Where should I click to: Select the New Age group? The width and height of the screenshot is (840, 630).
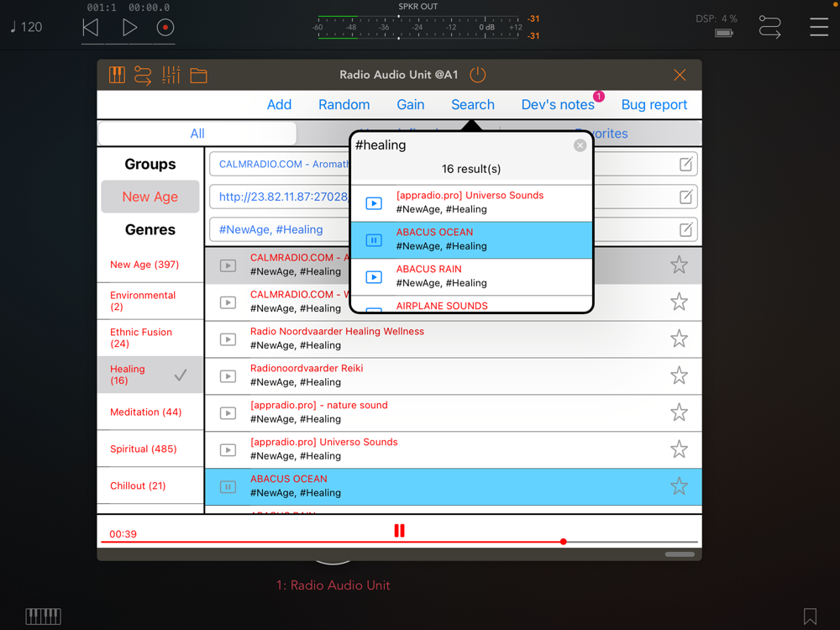[x=150, y=197]
